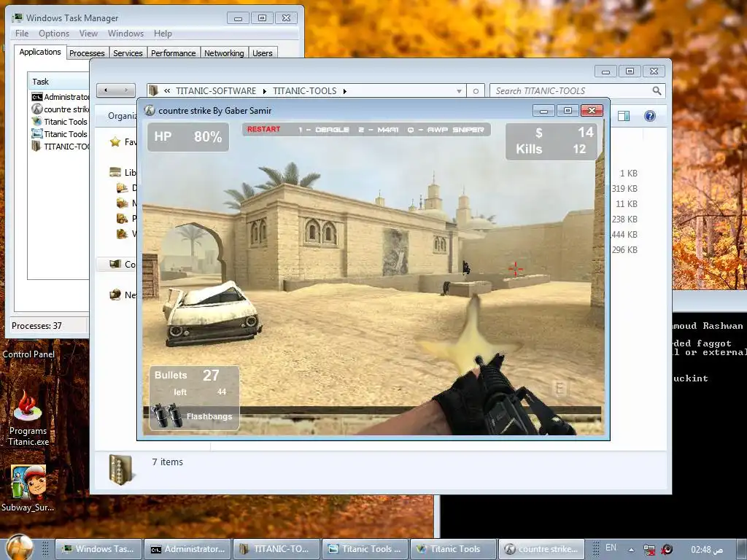Screen dimensions: 747x560
Task: Click the Network icon in navigation pane
Action: click(x=115, y=295)
